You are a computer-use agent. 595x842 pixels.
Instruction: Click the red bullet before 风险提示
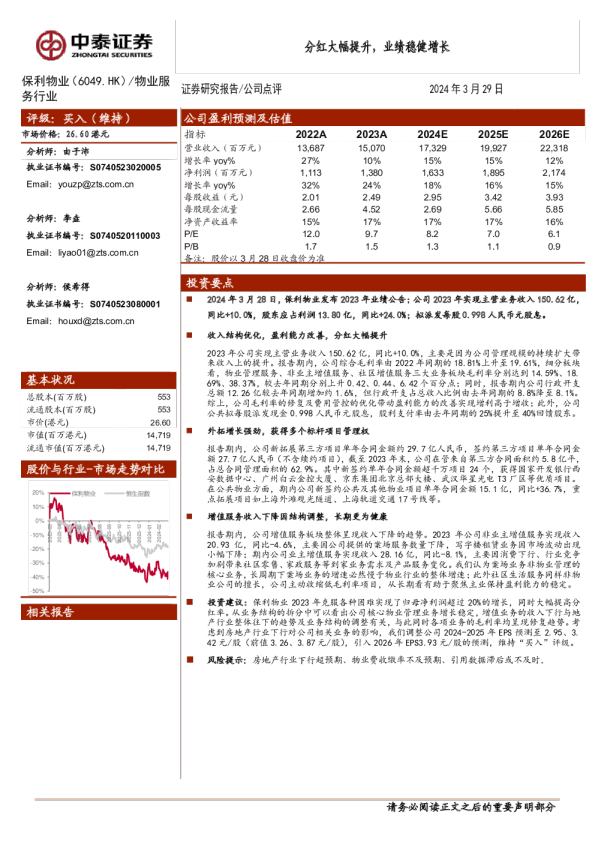click(x=190, y=659)
